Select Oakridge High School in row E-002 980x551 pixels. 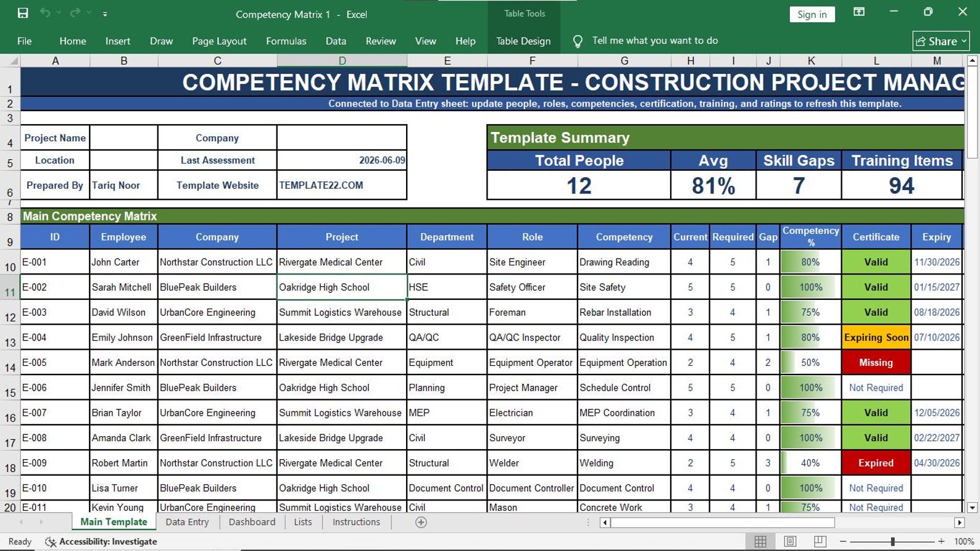click(342, 288)
